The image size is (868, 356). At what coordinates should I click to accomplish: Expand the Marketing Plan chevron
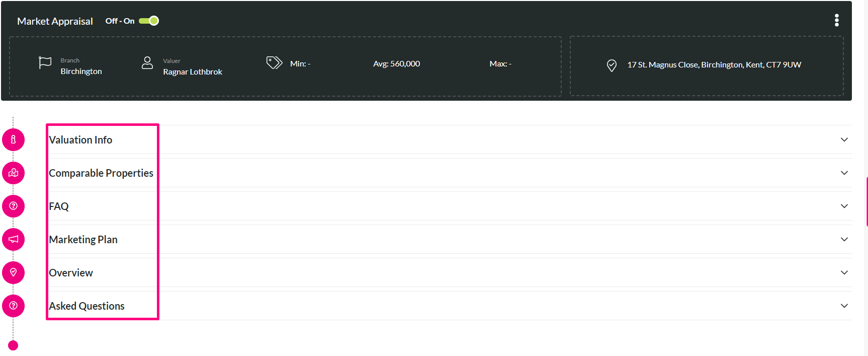(x=844, y=239)
